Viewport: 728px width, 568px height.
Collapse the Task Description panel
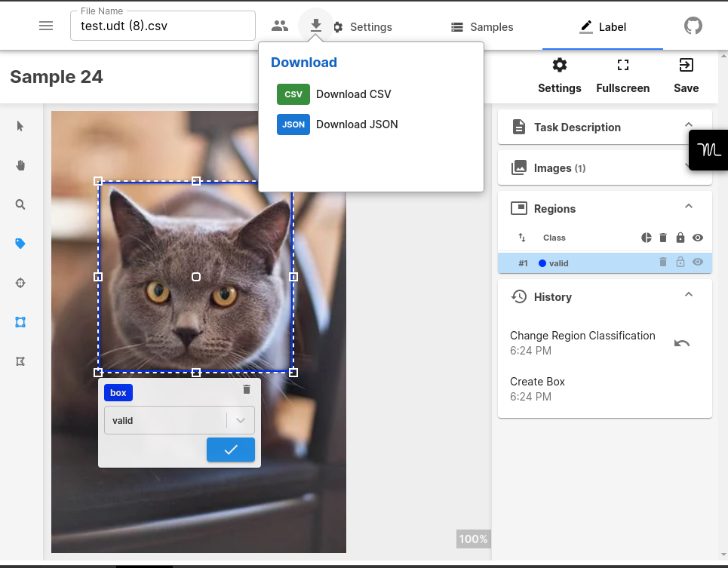[688, 125]
